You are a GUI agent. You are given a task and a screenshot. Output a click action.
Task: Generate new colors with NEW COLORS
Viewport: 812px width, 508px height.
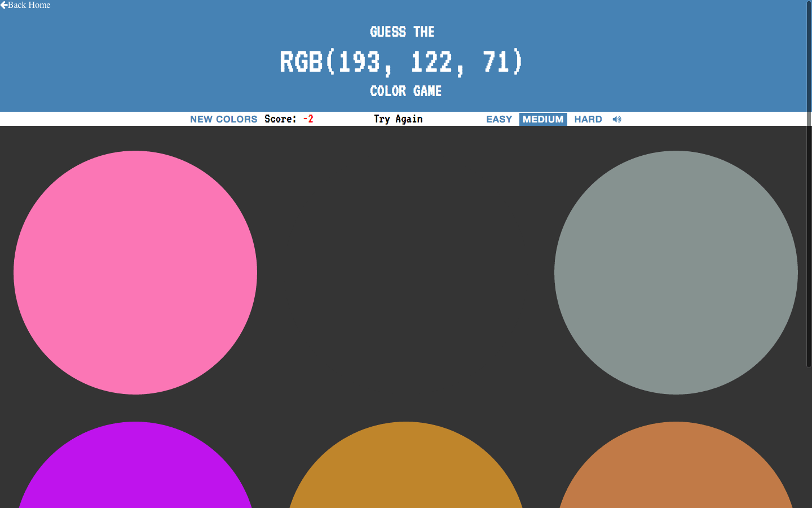pyautogui.click(x=223, y=119)
